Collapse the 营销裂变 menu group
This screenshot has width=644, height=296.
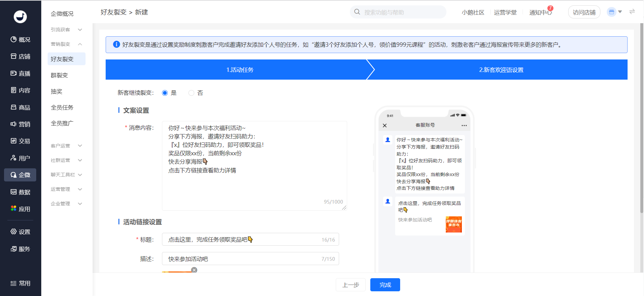(x=66, y=44)
